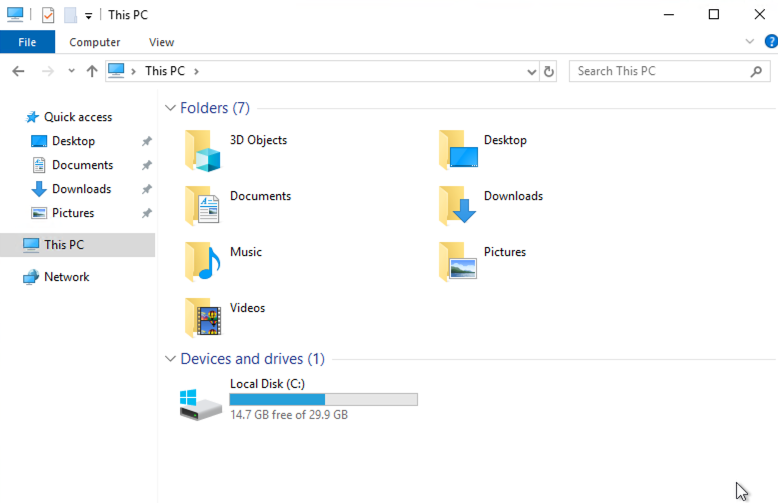This screenshot has width=778, height=503.
Task: Switch to the View ribbon tab
Action: coord(162,42)
